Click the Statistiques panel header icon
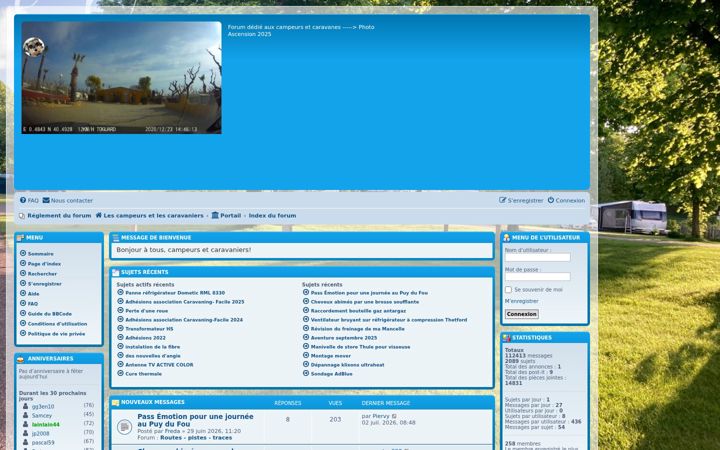Viewport: 720px width, 450px height. [506, 338]
